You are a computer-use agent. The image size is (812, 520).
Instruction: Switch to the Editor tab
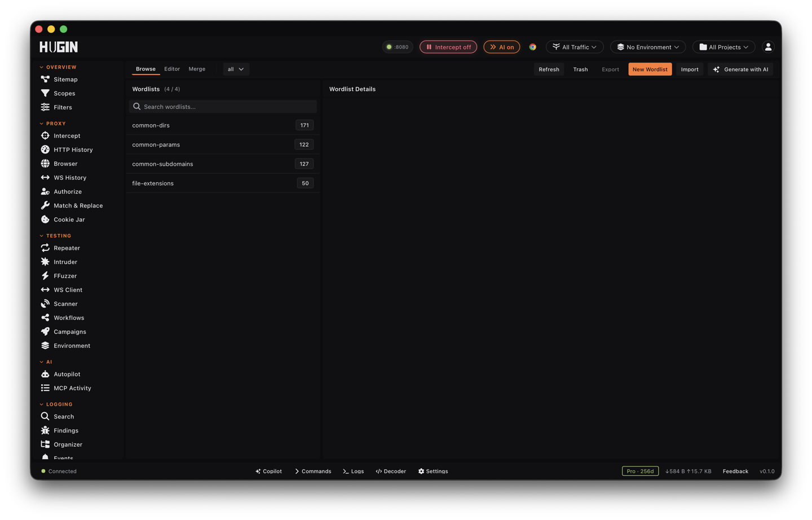click(x=172, y=69)
